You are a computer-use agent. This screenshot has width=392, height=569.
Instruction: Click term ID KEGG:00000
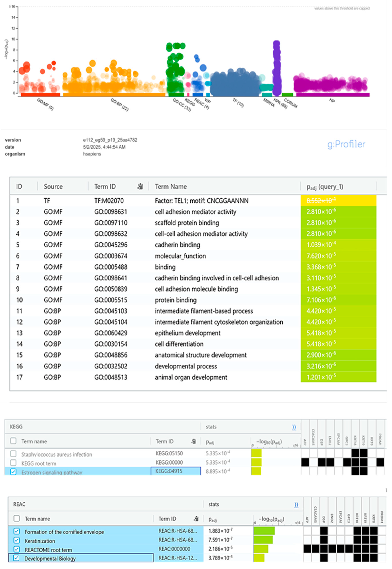tap(169, 462)
